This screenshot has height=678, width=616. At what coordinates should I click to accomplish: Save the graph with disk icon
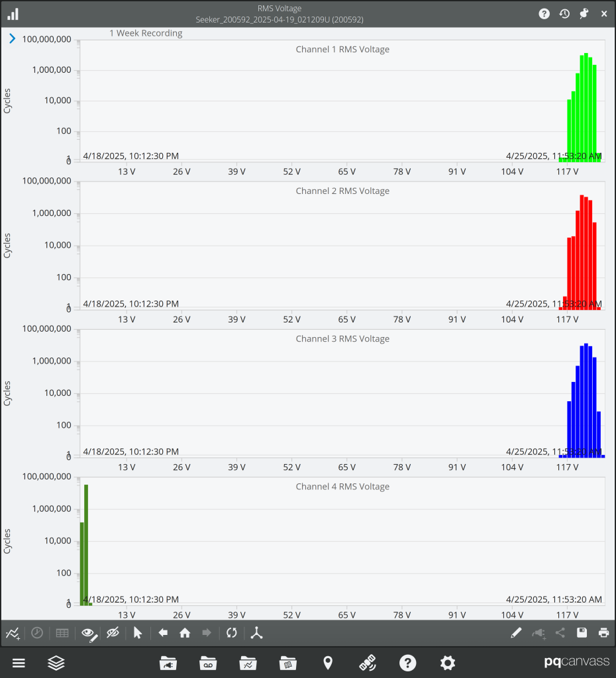tap(582, 633)
